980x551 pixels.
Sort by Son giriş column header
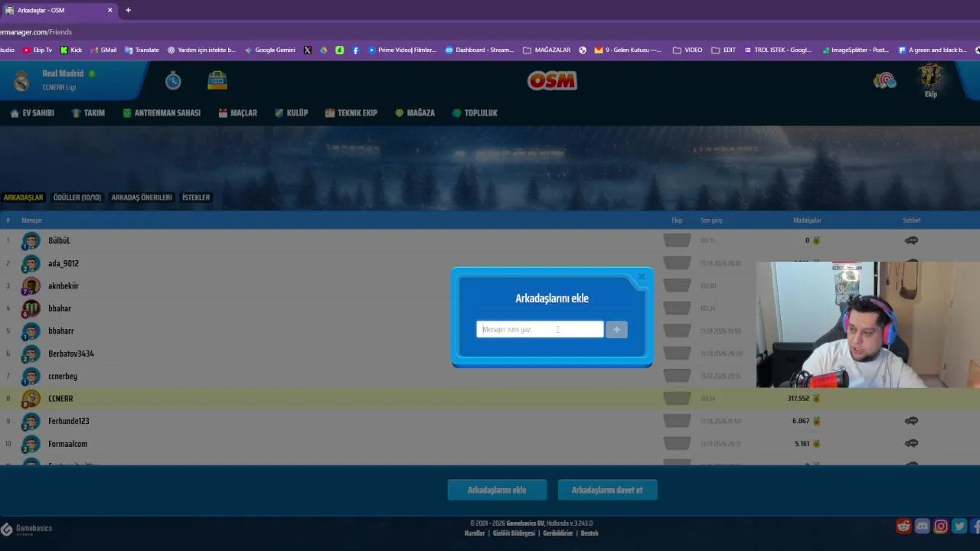point(711,220)
